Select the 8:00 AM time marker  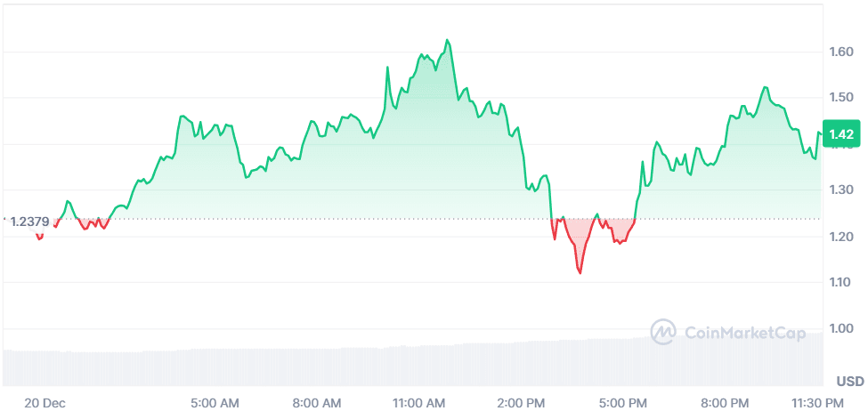coord(317,403)
